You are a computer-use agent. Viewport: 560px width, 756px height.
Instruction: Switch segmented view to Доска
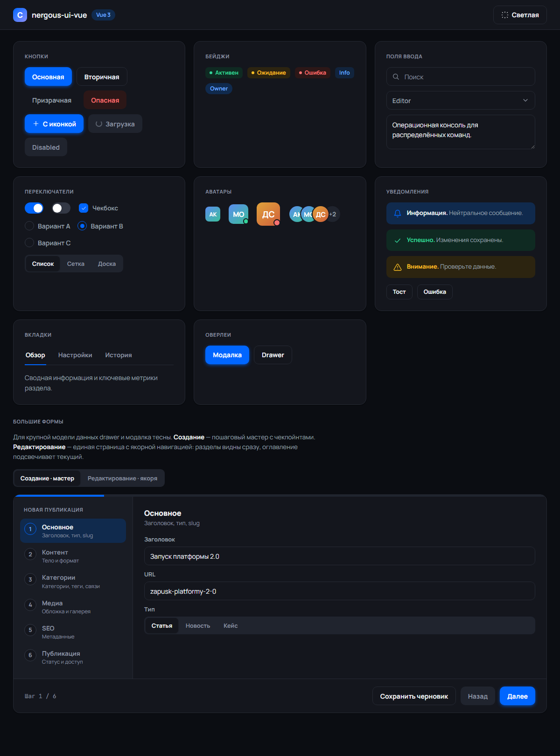pos(107,264)
